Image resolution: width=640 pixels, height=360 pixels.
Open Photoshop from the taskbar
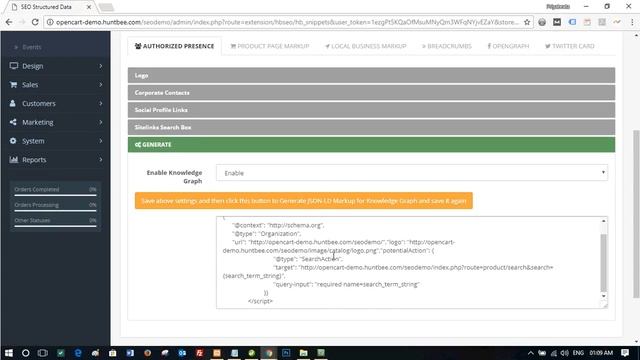click(286, 353)
